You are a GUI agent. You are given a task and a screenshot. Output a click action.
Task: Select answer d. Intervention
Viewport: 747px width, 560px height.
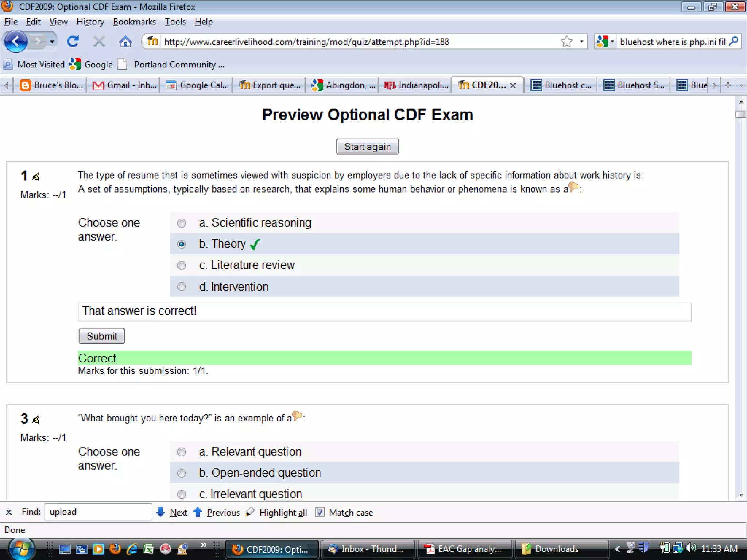(182, 287)
